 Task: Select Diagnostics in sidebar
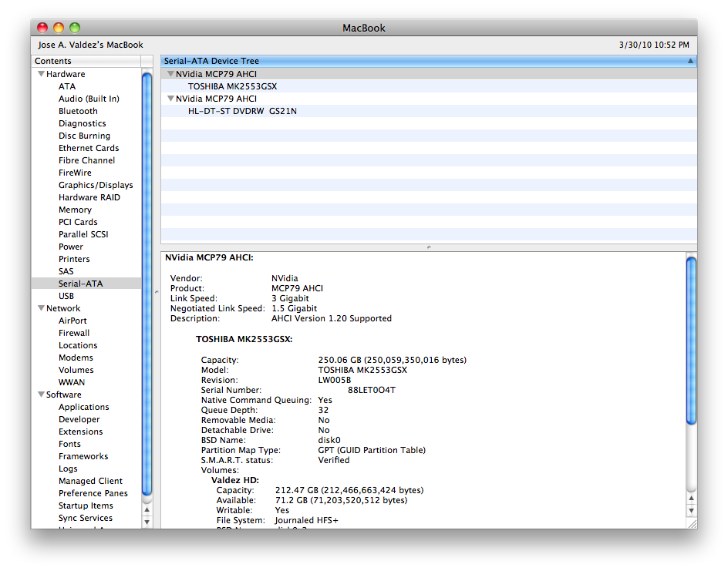[x=83, y=123]
